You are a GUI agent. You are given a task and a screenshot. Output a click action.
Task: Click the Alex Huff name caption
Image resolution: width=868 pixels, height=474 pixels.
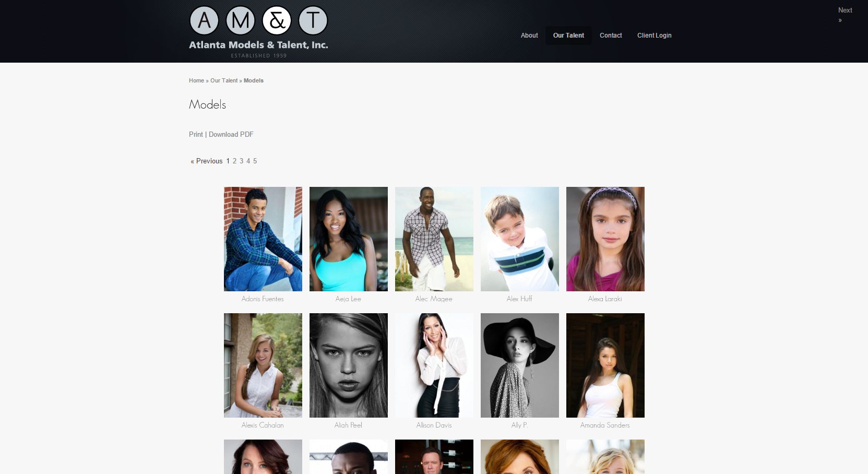[519, 299]
